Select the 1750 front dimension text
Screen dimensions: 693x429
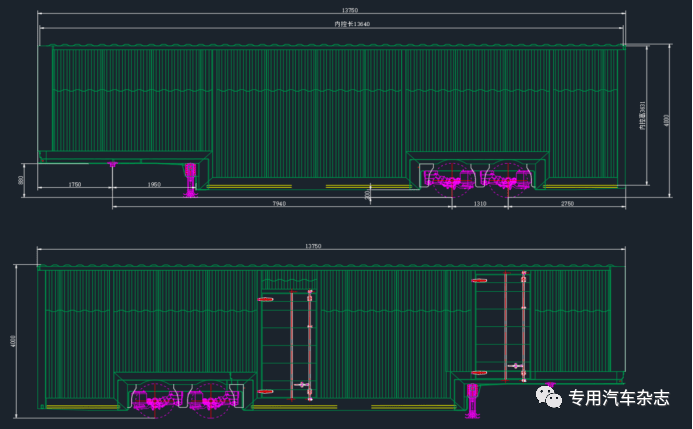(75, 185)
